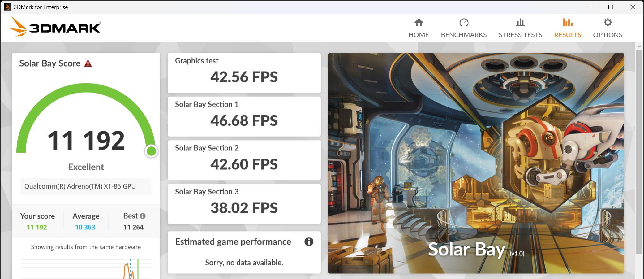The height and width of the screenshot is (279, 644).
Task: Open the Results bar chart icon
Action: click(x=568, y=22)
